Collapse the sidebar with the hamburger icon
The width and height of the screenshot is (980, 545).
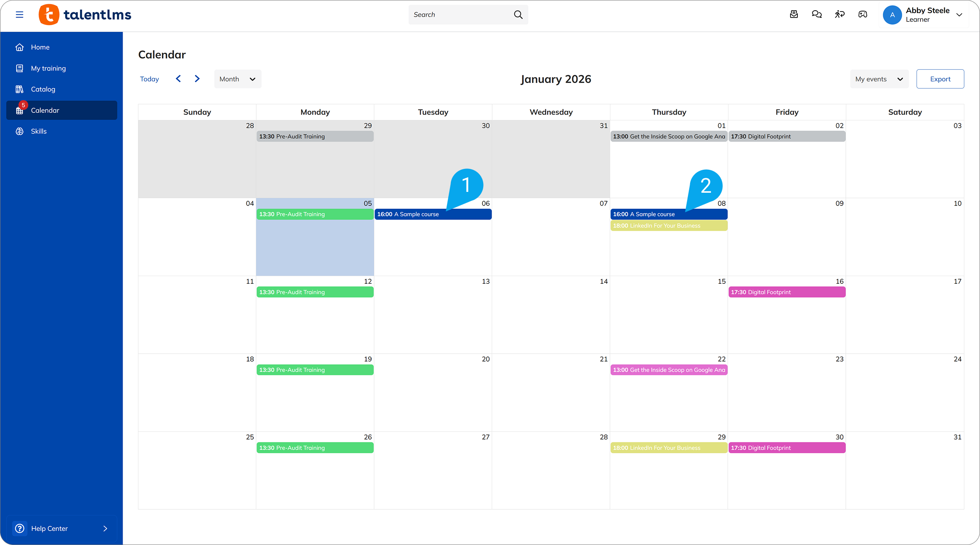coord(20,14)
